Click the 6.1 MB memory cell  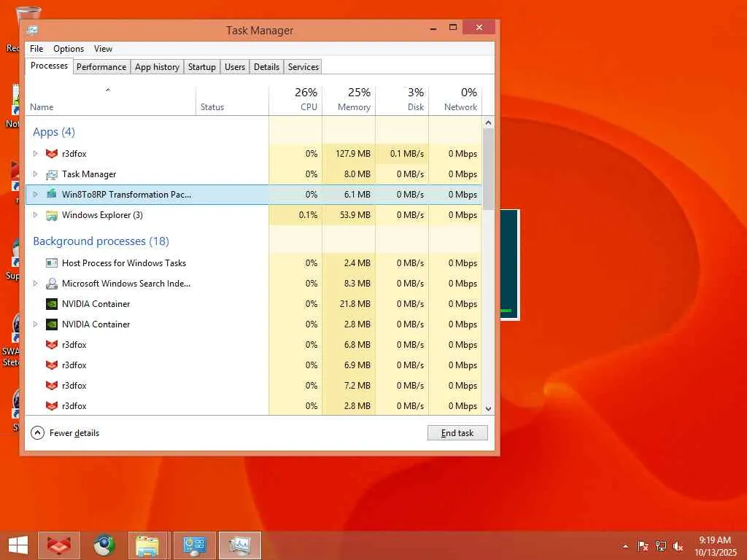coord(349,194)
